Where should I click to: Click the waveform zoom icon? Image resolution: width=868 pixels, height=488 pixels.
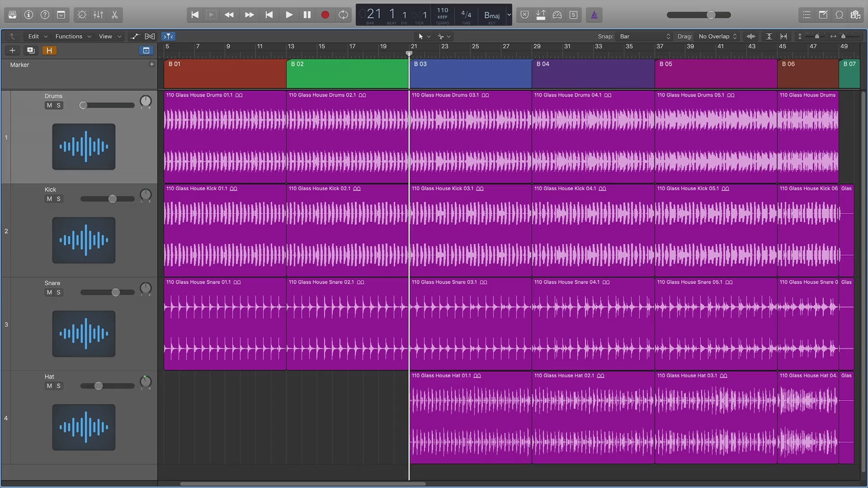(751, 36)
